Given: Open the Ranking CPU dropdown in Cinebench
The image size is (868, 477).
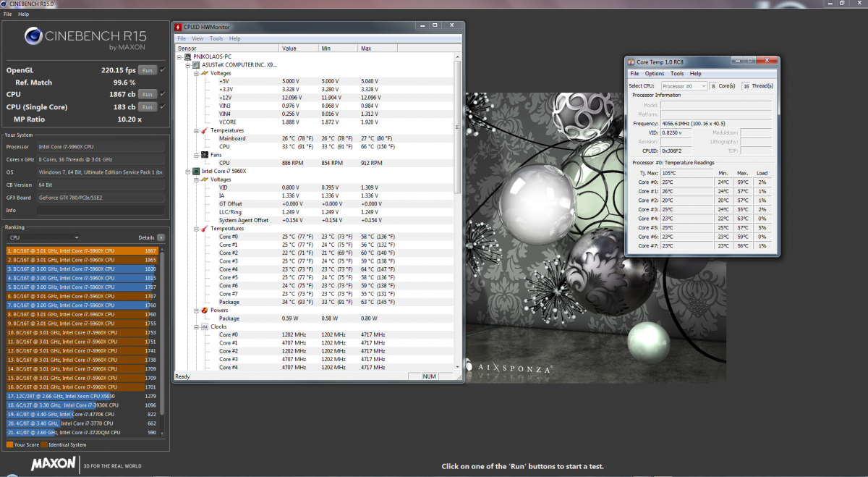Looking at the screenshot, I should (x=43, y=237).
